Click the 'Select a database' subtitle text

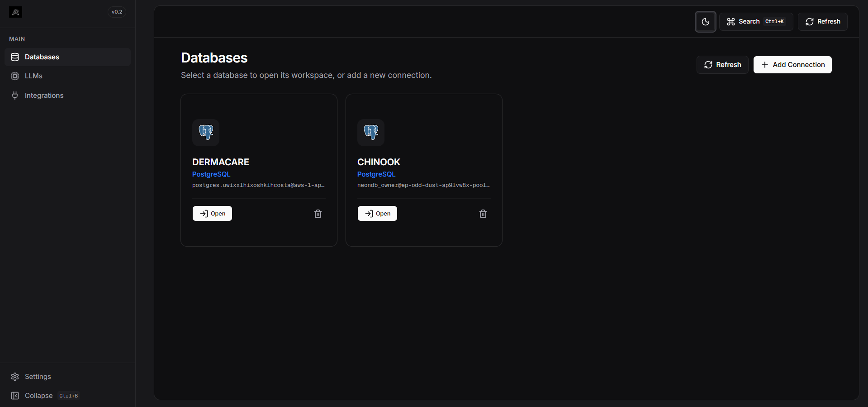(x=306, y=75)
